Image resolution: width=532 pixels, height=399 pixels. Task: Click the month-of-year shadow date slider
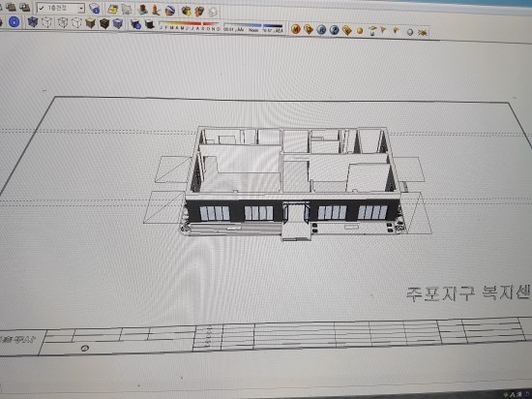click(190, 26)
